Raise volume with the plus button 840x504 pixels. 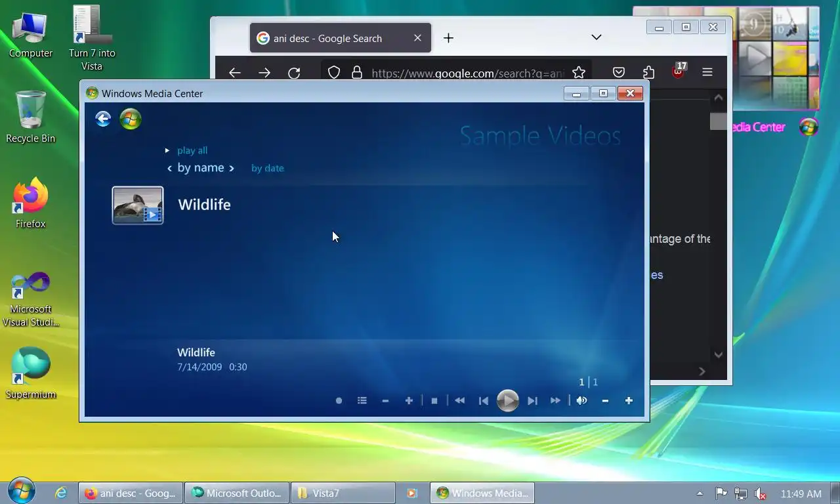pos(629,400)
